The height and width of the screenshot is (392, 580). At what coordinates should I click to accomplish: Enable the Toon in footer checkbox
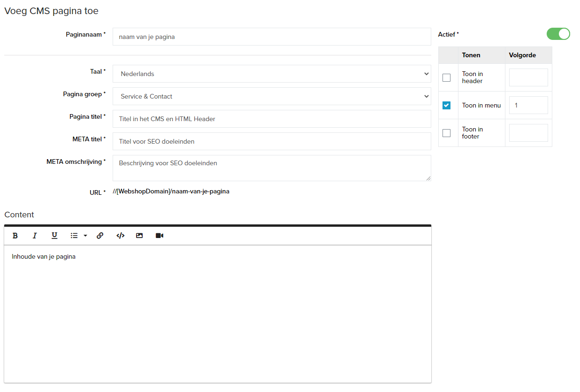[446, 133]
